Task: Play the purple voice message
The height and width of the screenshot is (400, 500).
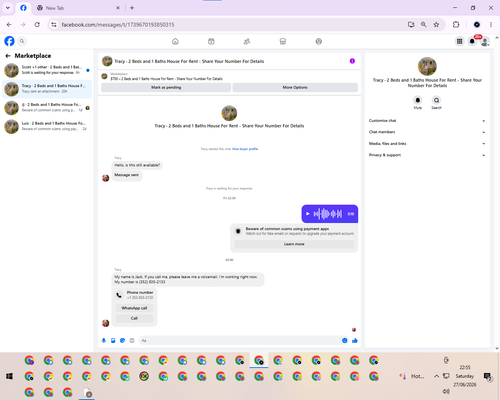Action: (308, 214)
